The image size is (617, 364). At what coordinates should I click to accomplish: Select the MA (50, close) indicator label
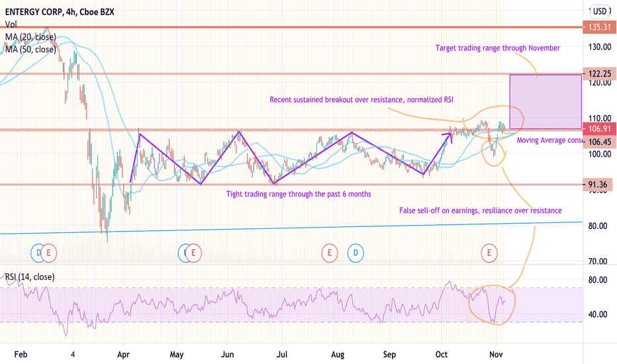(x=30, y=49)
